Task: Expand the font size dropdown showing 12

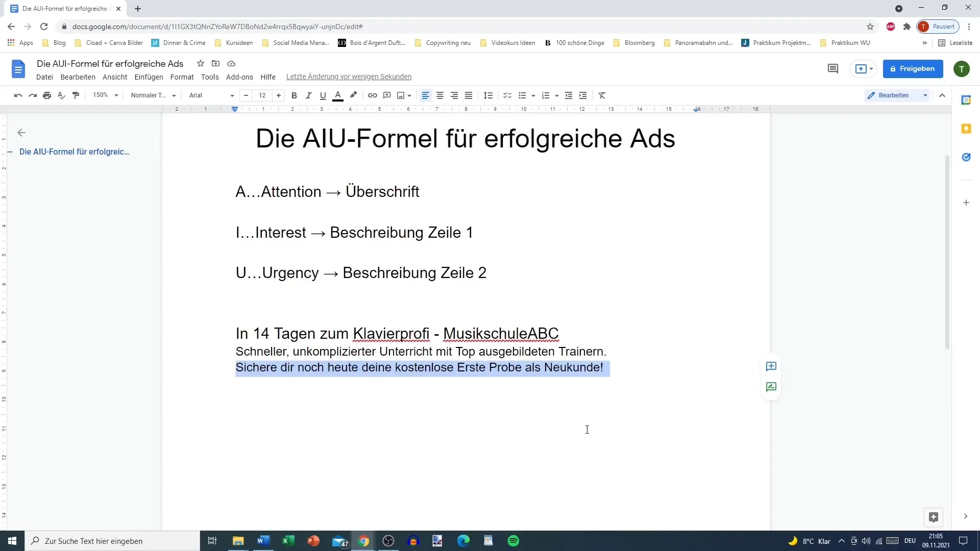Action: point(262,95)
